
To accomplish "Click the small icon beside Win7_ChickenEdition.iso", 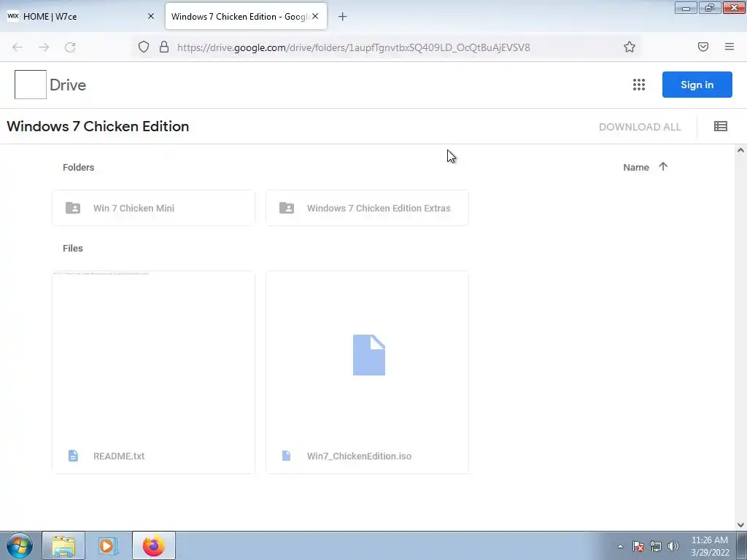I will point(286,456).
